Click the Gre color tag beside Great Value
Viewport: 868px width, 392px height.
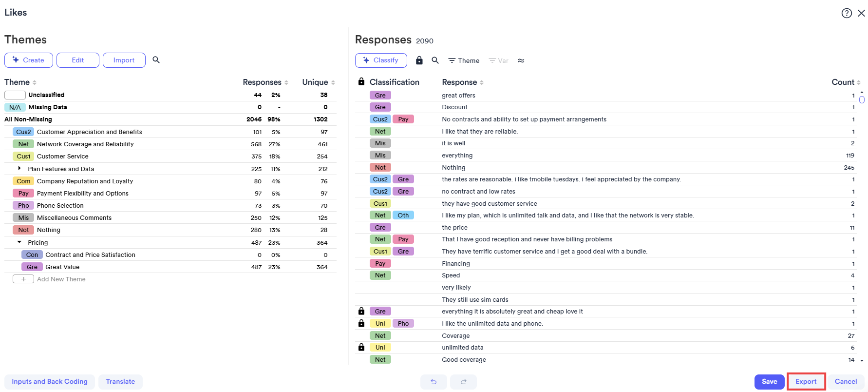(32, 267)
